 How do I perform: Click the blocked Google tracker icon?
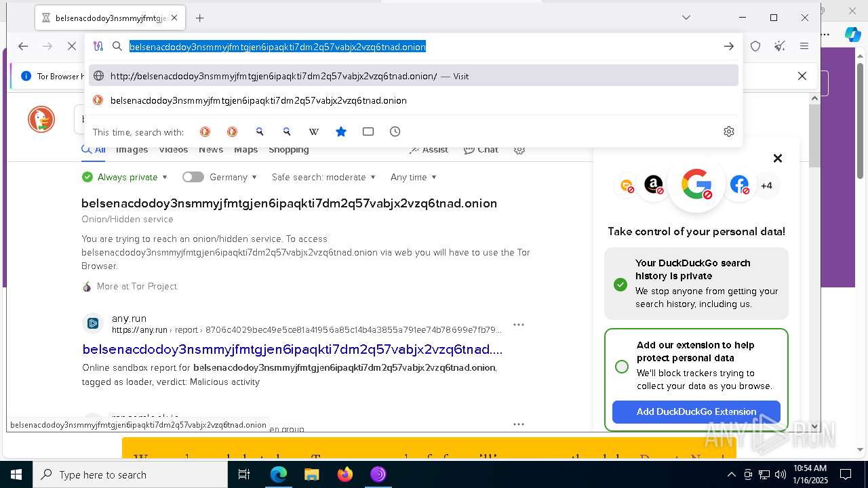click(x=696, y=184)
